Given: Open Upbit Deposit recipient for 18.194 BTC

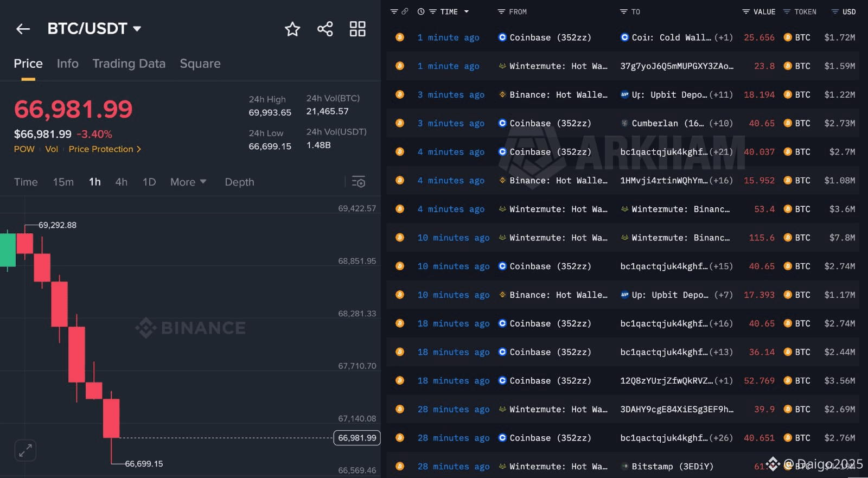Looking at the screenshot, I should [664, 94].
